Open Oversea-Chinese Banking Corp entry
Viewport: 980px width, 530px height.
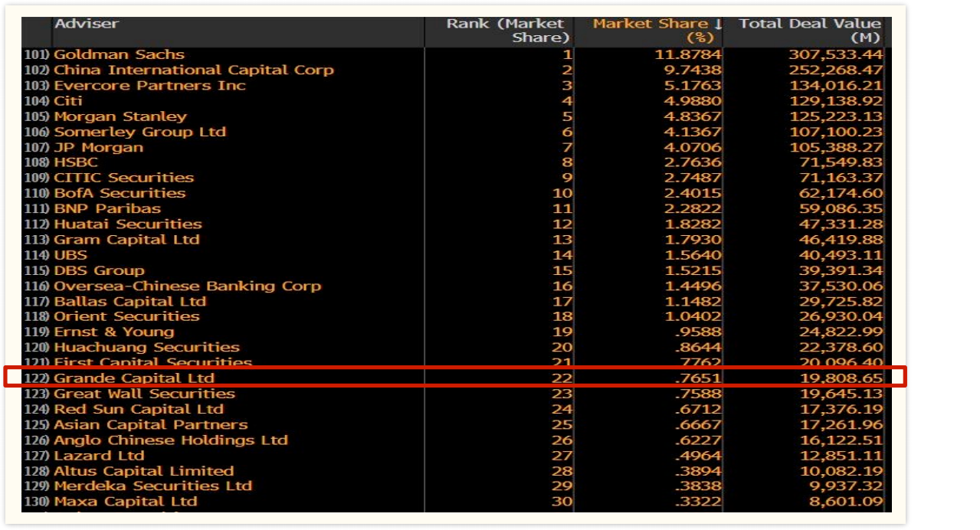(188, 286)
